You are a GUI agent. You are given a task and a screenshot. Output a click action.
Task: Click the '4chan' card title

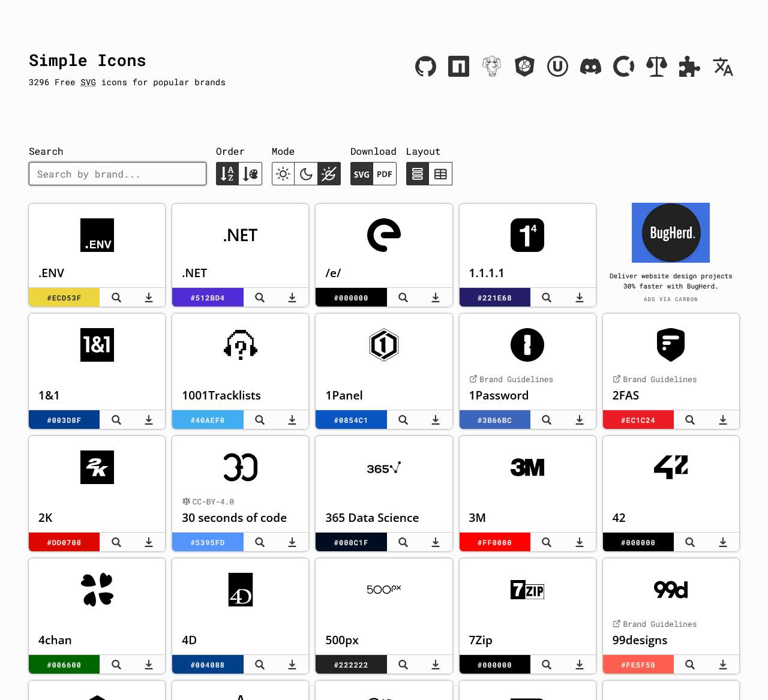[x=55, y=640]
